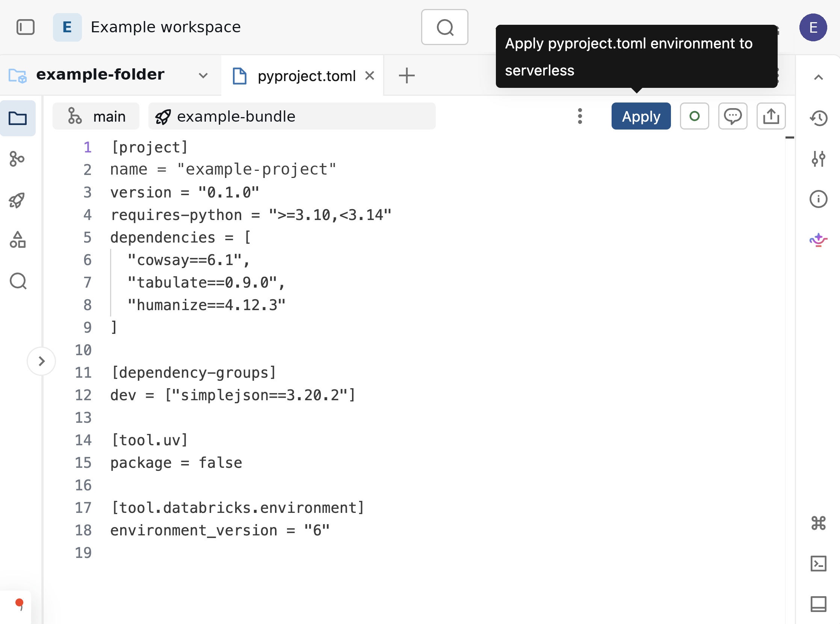Click the "tabulate==0.9.0" dependency
840x624 pixels.
coord(202,283)
